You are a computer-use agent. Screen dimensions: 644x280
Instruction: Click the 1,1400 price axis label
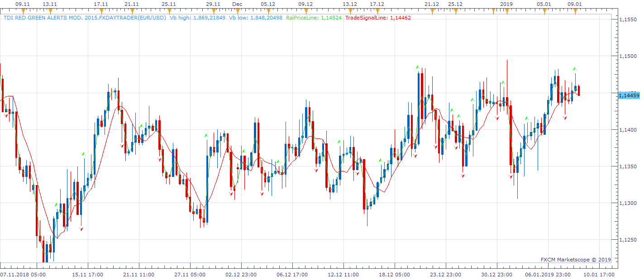tap(628, 130)
